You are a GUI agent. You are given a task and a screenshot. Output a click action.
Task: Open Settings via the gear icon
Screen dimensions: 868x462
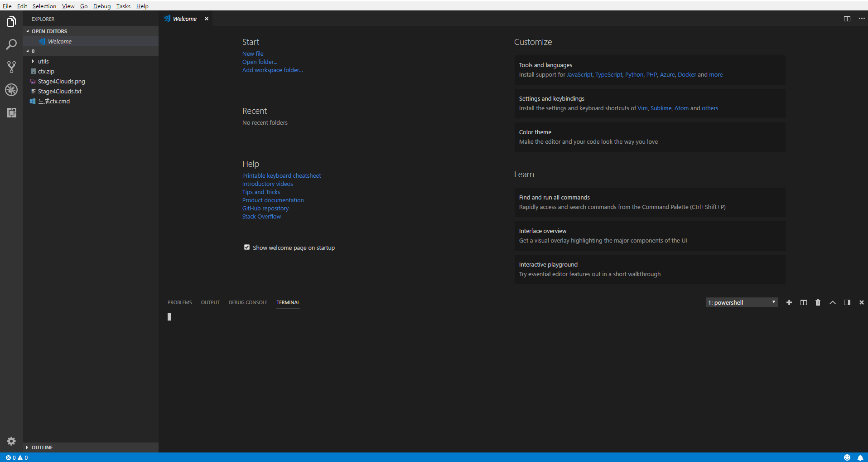(x=11, y=441)
